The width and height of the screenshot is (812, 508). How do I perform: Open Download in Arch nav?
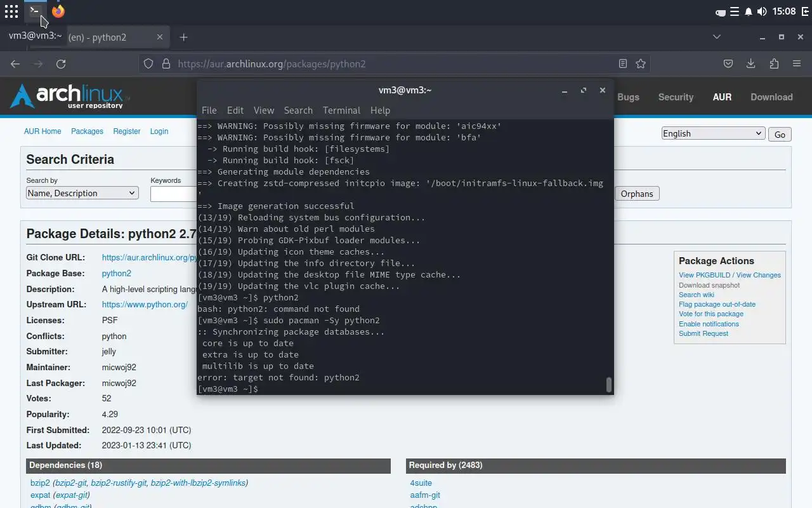pos(771,97)
